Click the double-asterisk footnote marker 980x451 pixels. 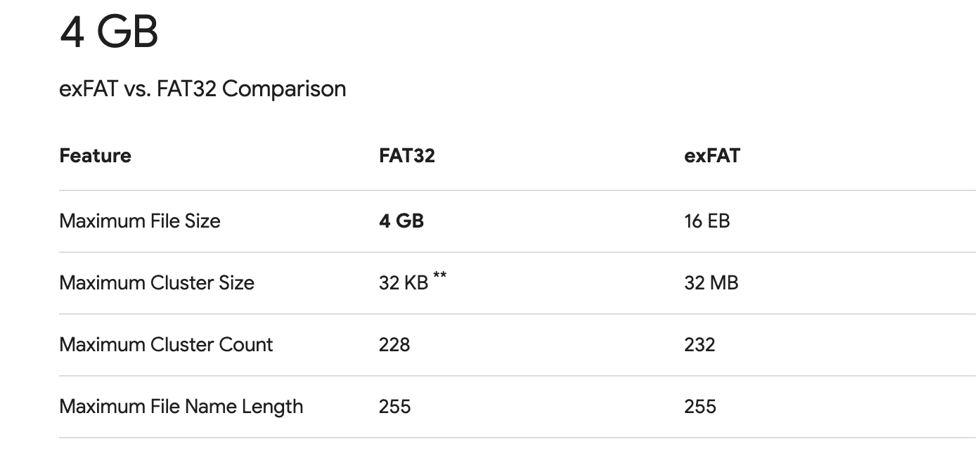pos(439,276)
